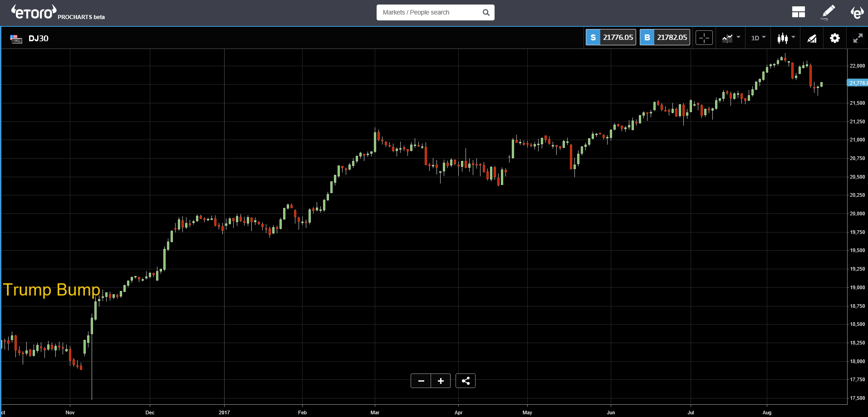Image resolution: width=868 pixels, height=417 pixels.
Task: Buy DJ30 at 21782.05
Action: 665,37
